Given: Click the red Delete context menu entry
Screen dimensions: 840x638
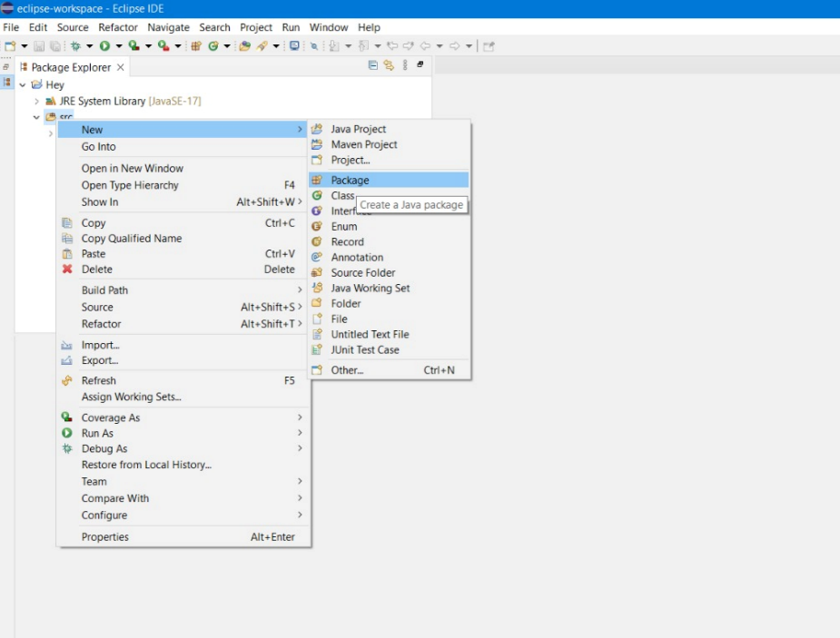Looking at the screenshot, I should (x=183, y=270).
